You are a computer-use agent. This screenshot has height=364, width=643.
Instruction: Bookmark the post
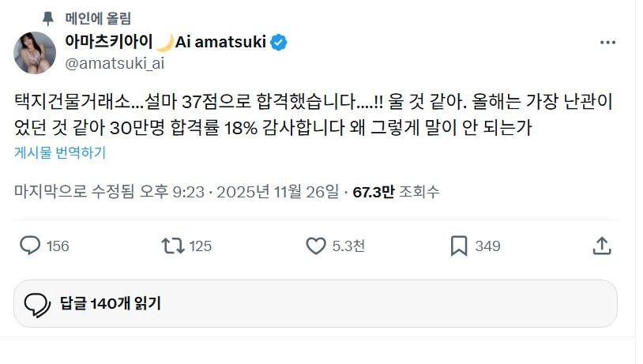coord(458,246)
